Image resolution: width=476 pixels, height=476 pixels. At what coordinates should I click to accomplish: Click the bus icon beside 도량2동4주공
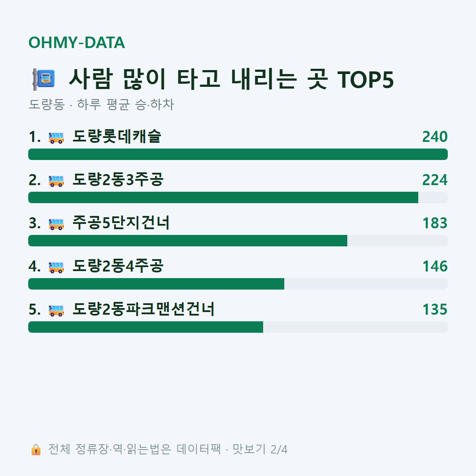(56, 267)
